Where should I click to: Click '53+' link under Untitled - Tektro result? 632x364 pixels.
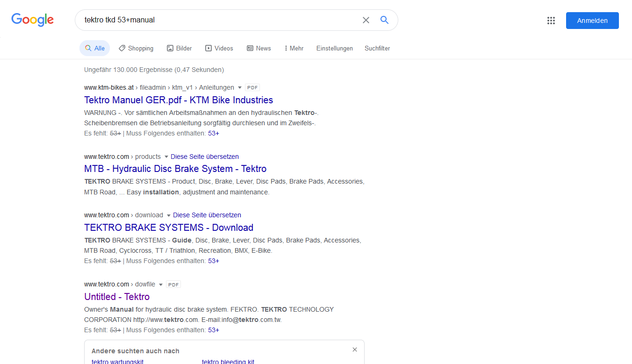click(214, 330)
